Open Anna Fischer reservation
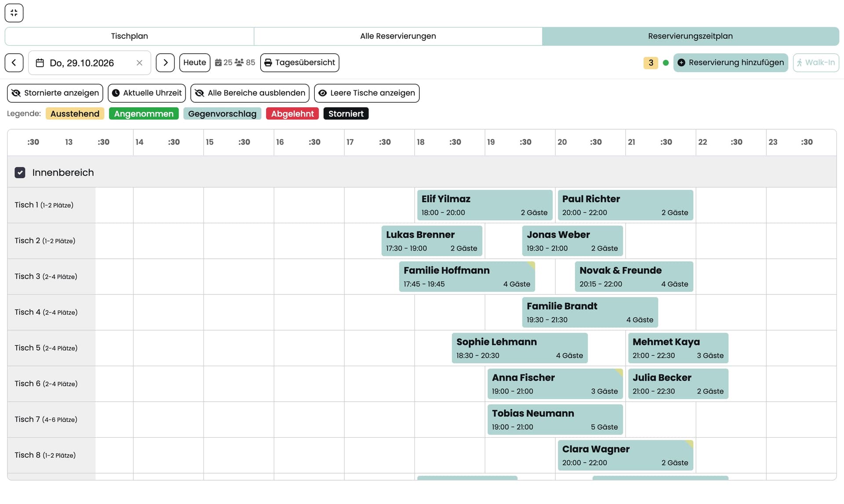 pos(555,384)
